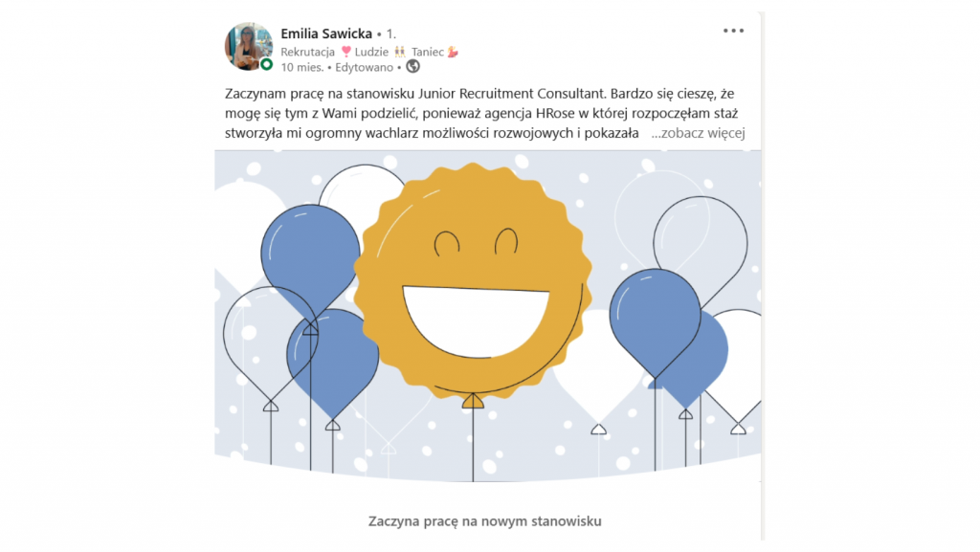
Task: Click the yellow smiling balloon graphic
Action: tap(473, 280)
